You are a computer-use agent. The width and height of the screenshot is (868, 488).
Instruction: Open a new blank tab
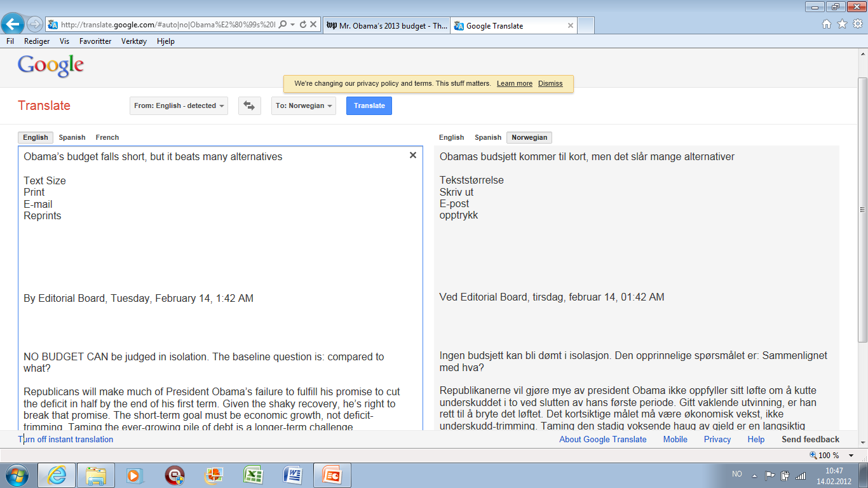coord(586,25)
